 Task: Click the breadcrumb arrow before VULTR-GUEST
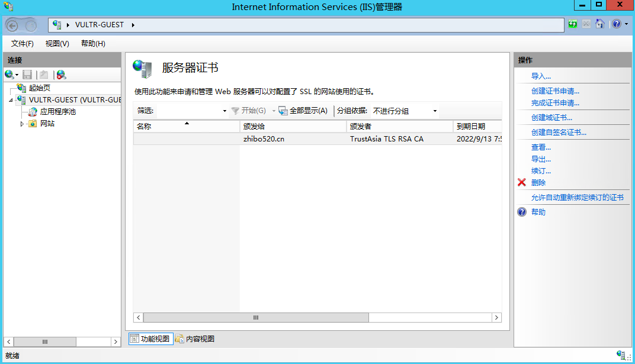[68, 25]
